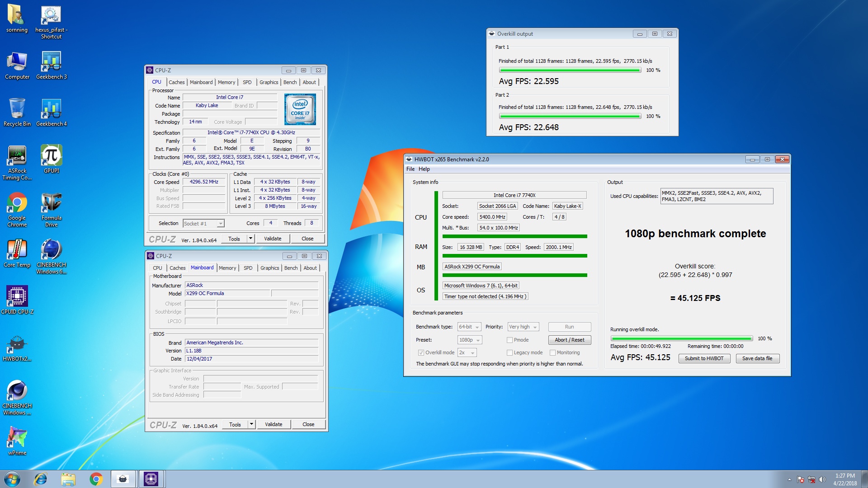Open the Windows Start button
Viewport: 868px width, 488px height.
coord(12,479)
